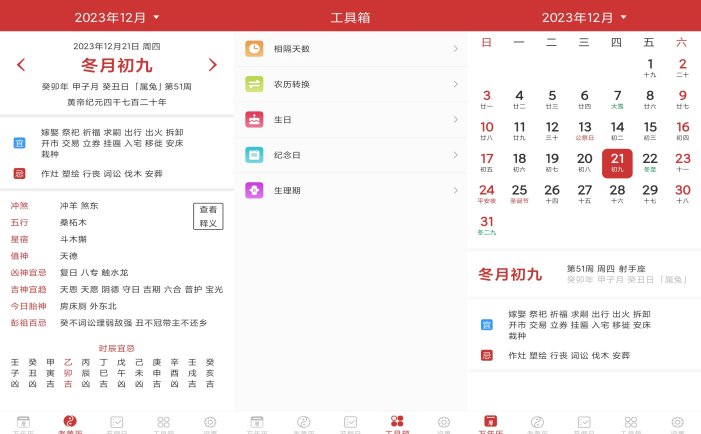701x434 pixels.
Task: Select December 1 date
Action: click(x=650, y=68)
